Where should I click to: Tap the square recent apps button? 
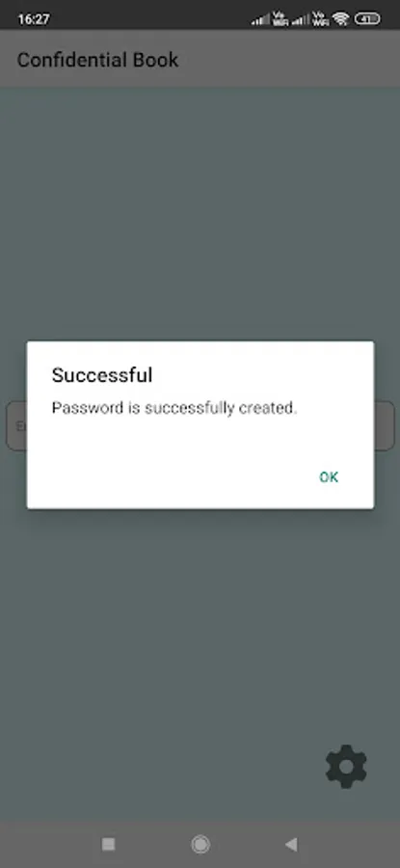pos(109,844)
